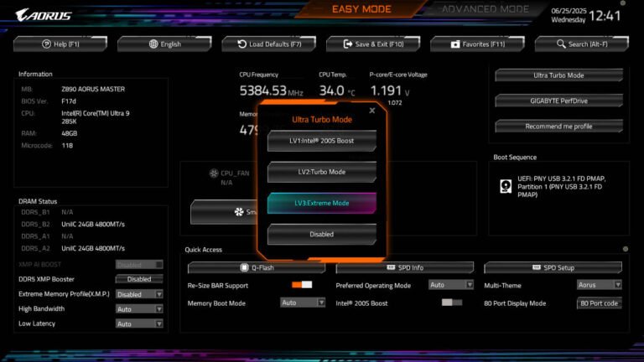This screenshot has height=362, width=644.
Task: Click the BIOS version F17d
Action: 69,101
